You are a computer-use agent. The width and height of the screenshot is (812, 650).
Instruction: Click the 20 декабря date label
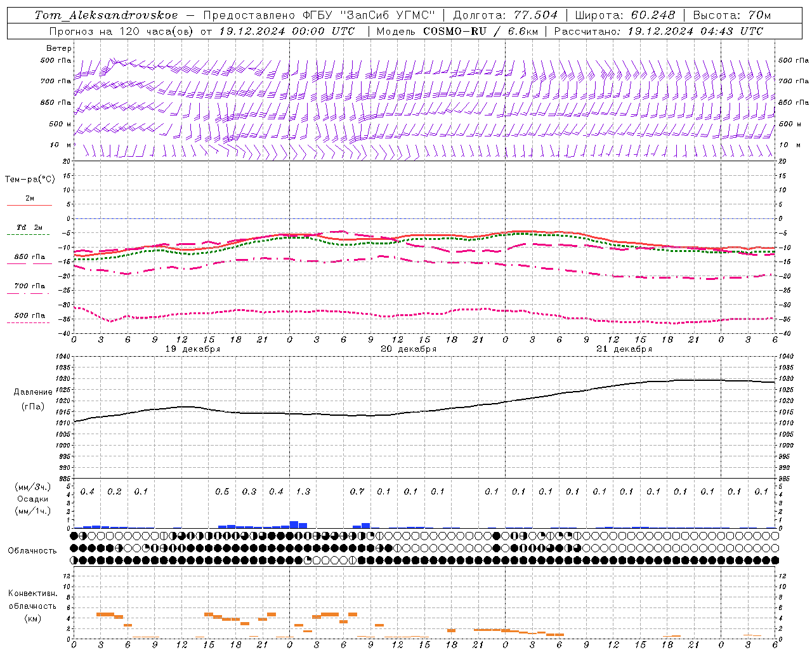(409, 349)
